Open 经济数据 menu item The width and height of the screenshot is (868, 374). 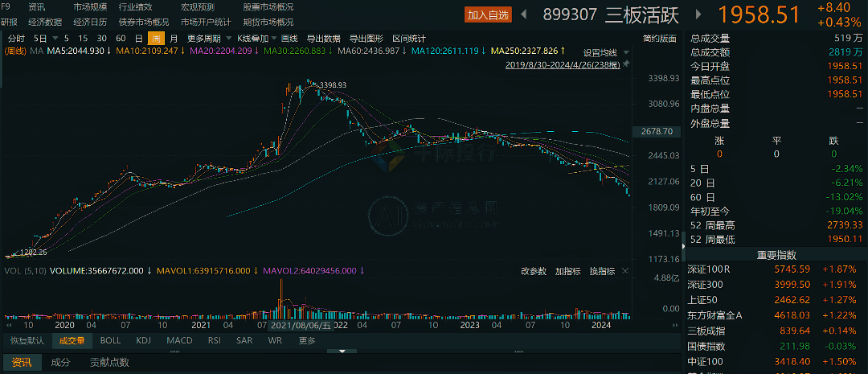coord(45,23)
